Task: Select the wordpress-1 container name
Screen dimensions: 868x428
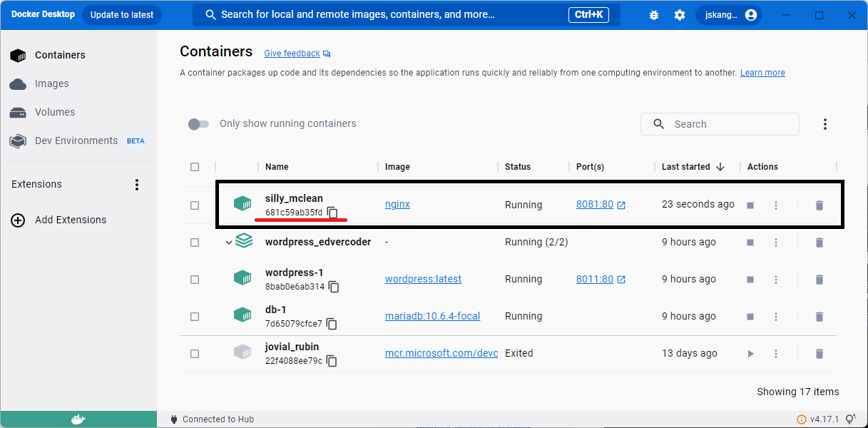Action: tap(294, 272)
